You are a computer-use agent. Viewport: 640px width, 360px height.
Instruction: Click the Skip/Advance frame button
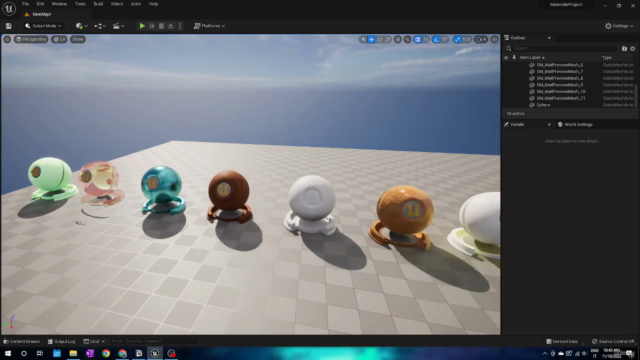pos(152,26)
